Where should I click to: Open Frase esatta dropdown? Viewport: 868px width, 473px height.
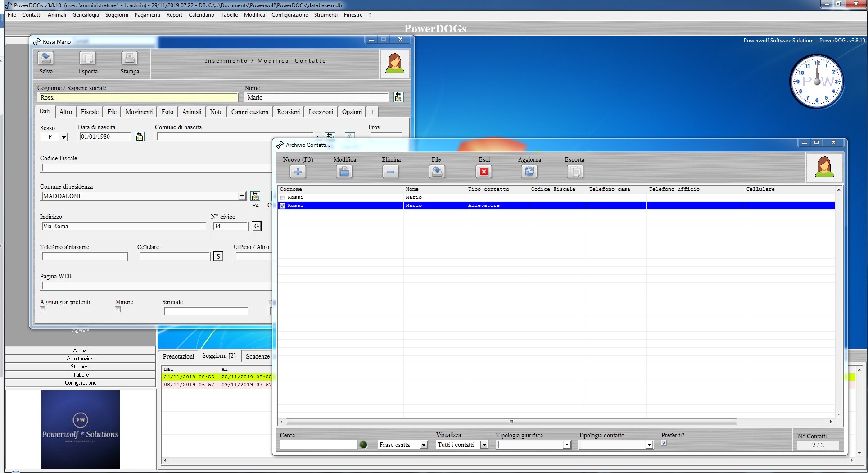pyautogui.click(x=424, y=445)
